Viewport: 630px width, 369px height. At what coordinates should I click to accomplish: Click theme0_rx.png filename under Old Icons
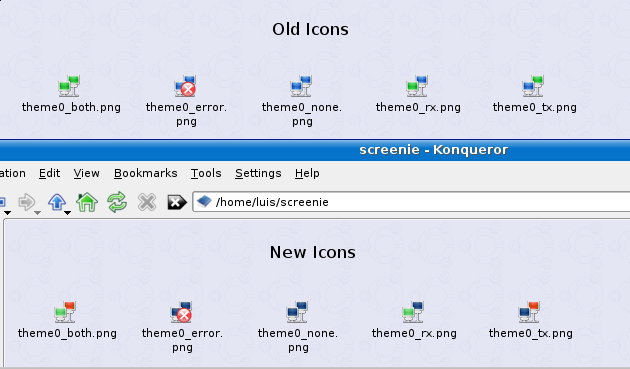click(418, 107)
